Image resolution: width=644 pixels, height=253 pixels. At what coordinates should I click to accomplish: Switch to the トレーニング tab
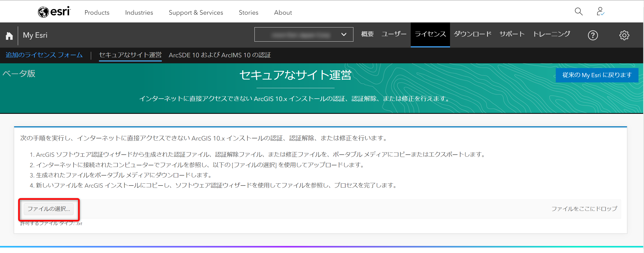[552, 34]
